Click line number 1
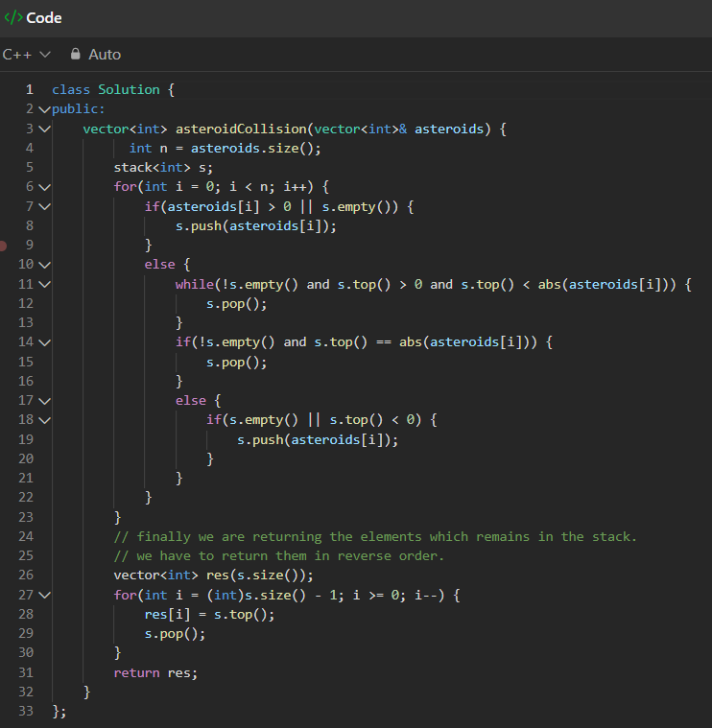 pyautogui.click(x=30, y=89)
